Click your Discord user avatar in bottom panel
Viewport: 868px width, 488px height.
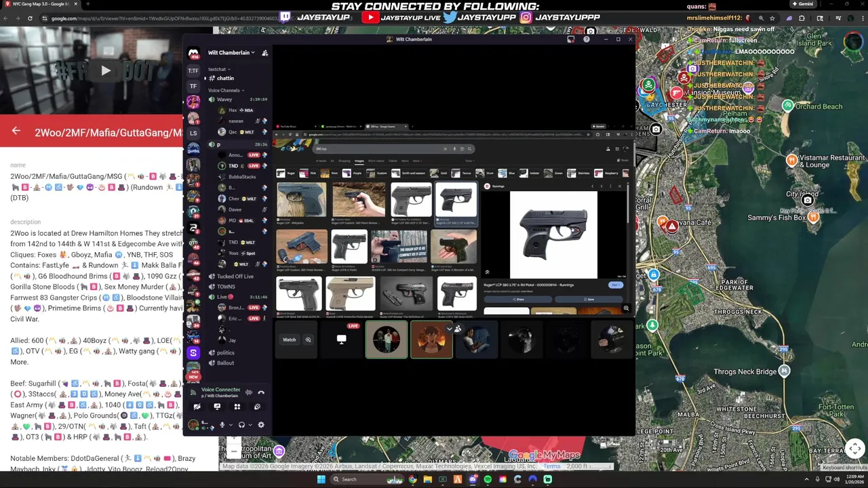pos(193,425)
